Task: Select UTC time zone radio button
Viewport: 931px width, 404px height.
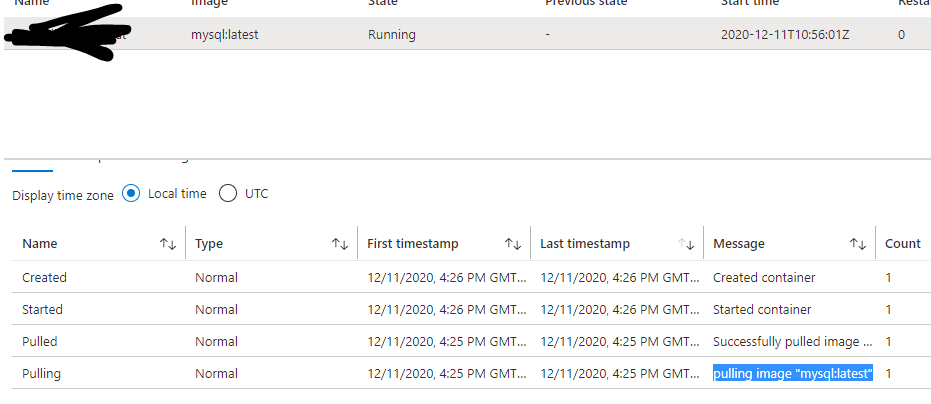Action: [x=228, y=194]
